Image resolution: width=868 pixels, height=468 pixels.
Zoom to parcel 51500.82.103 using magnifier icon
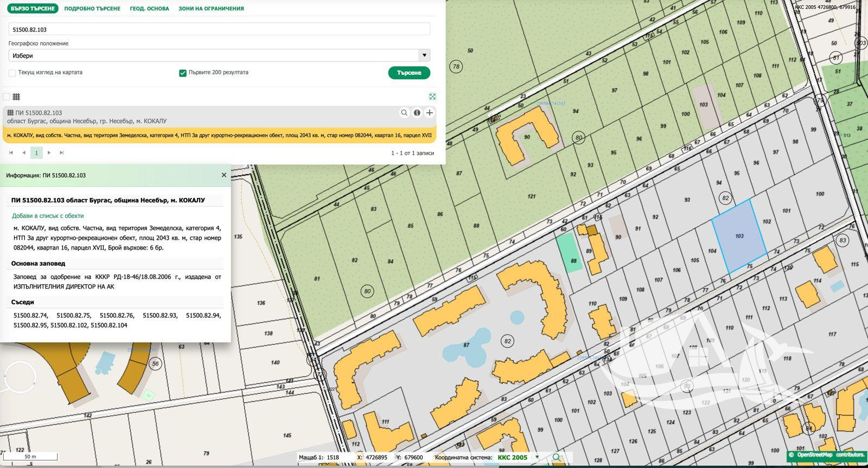(x=404, y=113)
